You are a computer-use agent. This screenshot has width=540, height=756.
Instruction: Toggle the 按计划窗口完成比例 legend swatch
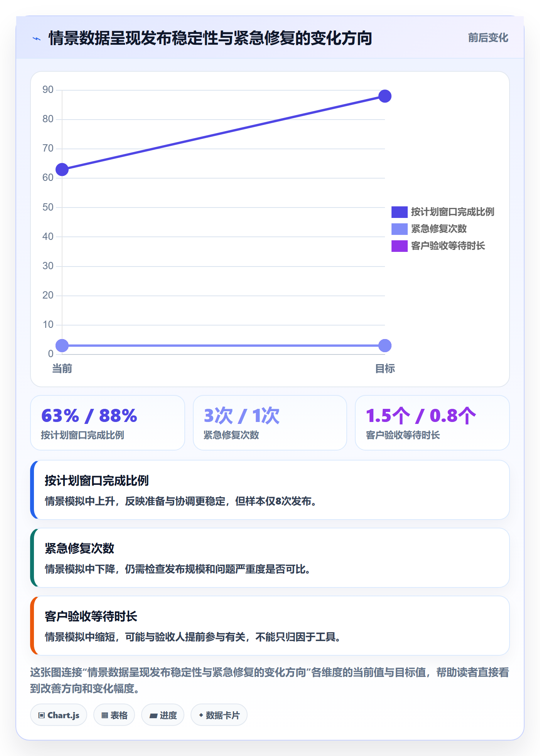pos(399,212)
